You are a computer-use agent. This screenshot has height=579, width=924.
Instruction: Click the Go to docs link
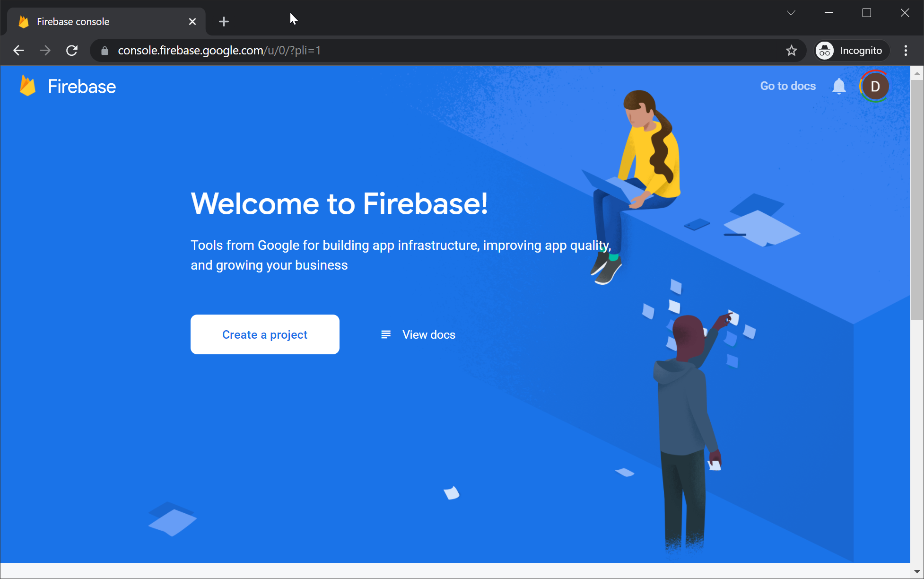(x=788, y=86)
